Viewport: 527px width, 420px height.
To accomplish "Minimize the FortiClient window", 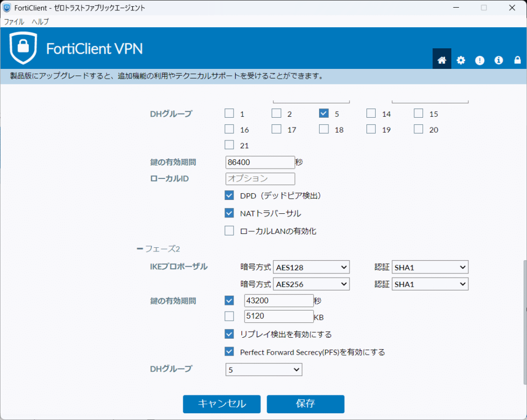I will coord(456,8).
